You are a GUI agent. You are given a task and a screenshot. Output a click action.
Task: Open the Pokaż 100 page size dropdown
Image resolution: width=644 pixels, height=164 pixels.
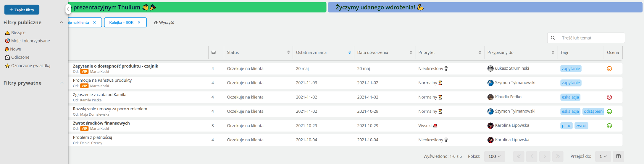click(x=495, y=156)
